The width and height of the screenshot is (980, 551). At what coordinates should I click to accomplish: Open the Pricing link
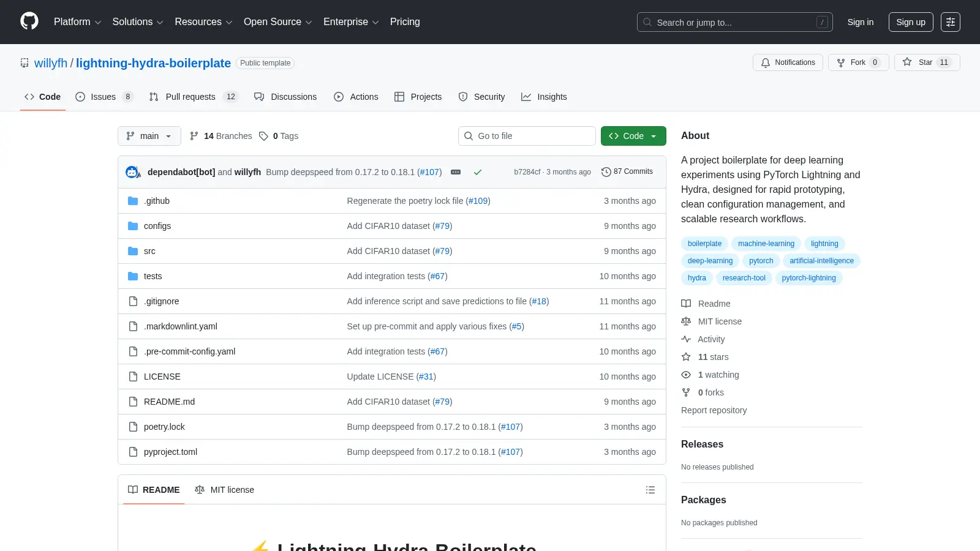click(405, 22)
